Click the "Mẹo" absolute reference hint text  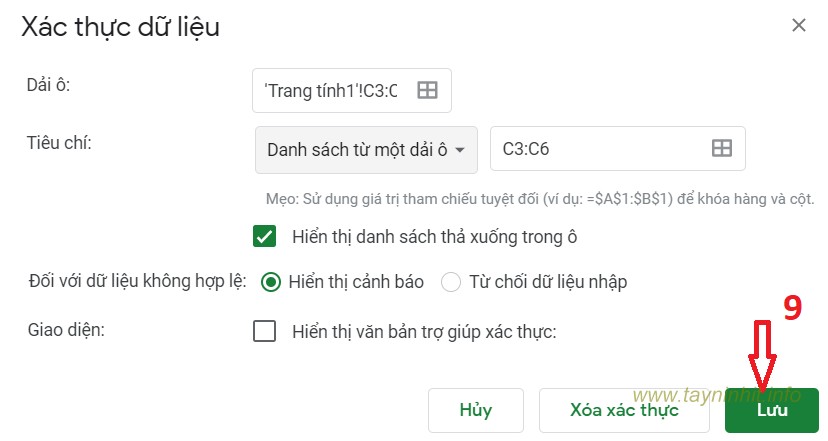[x=540, y=198]
